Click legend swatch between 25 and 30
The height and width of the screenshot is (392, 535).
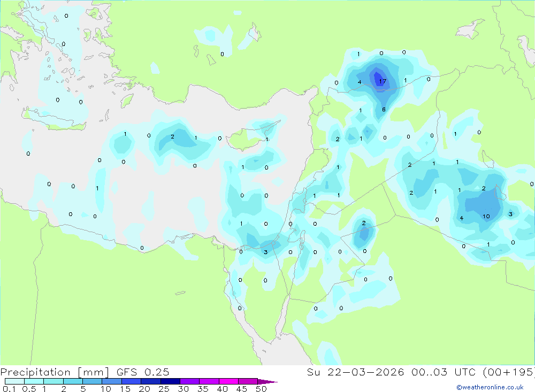click(170, 381)
